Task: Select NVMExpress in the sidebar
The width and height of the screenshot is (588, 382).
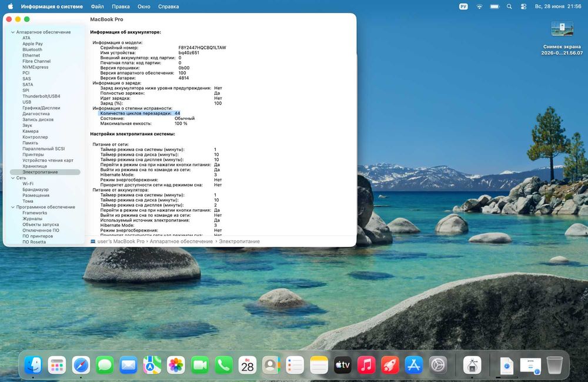Action: (x=35, y=67)
